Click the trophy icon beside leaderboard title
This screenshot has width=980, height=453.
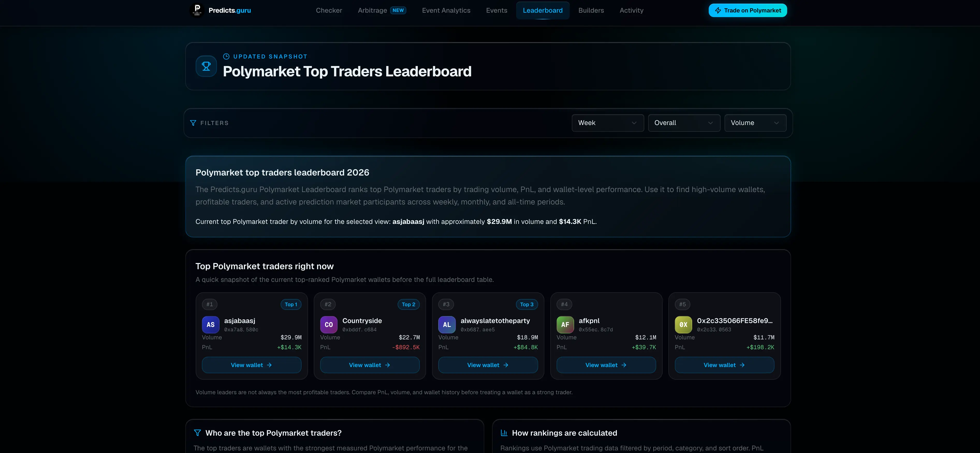[206, 66]
